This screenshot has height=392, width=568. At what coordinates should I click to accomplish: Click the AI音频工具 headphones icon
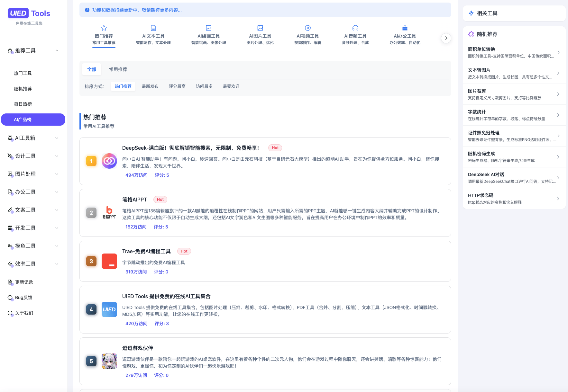[x=355, y=28]
